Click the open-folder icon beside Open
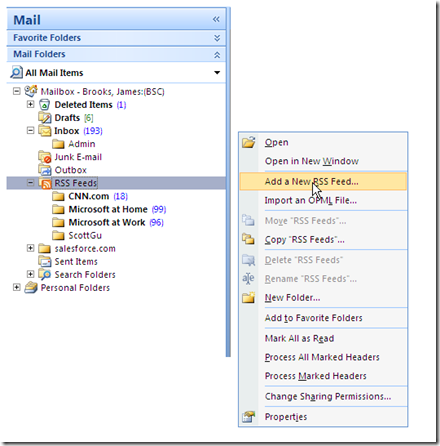This screenshot has width=440, height=446. coord(249,142)
